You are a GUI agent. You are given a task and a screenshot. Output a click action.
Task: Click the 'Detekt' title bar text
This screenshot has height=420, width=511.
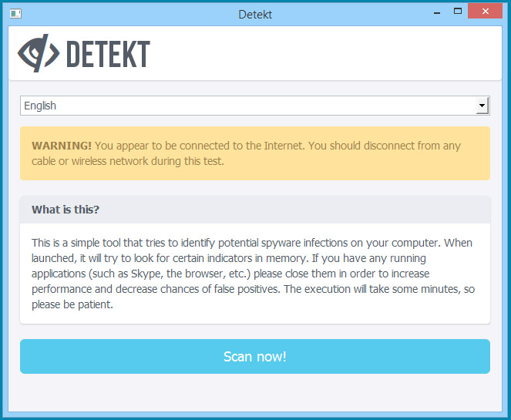255,14
